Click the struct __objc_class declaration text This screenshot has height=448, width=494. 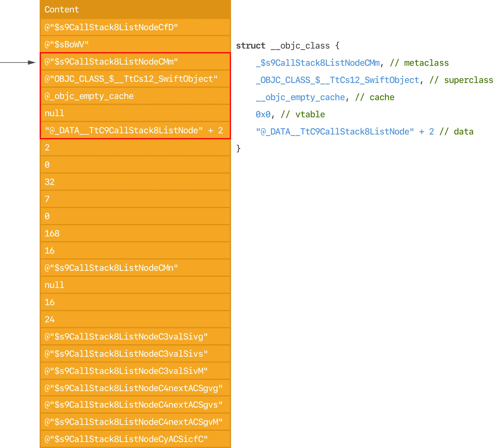tap(288, 46)
